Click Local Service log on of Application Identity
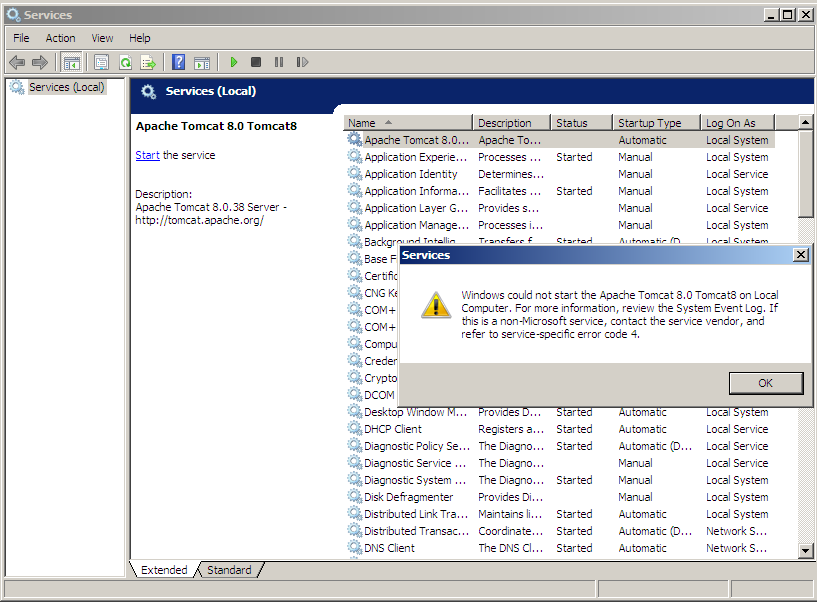This screenshot has width=817, height=602. coord(737,174)
